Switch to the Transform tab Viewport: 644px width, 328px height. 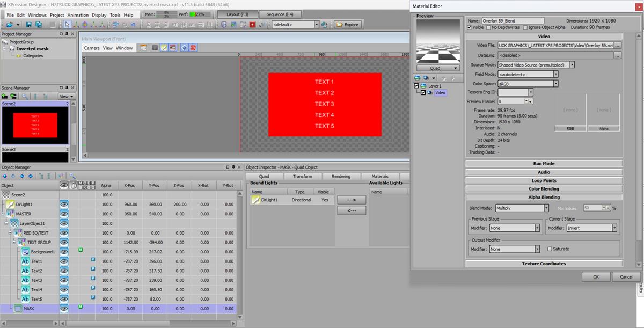(302, 176)
